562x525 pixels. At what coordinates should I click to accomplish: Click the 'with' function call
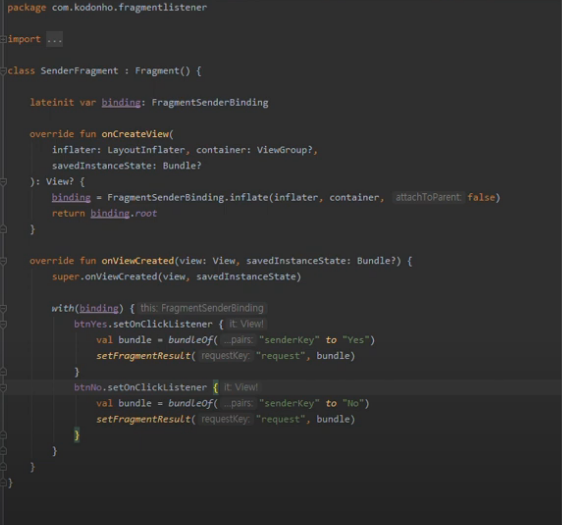pos(63,308)
